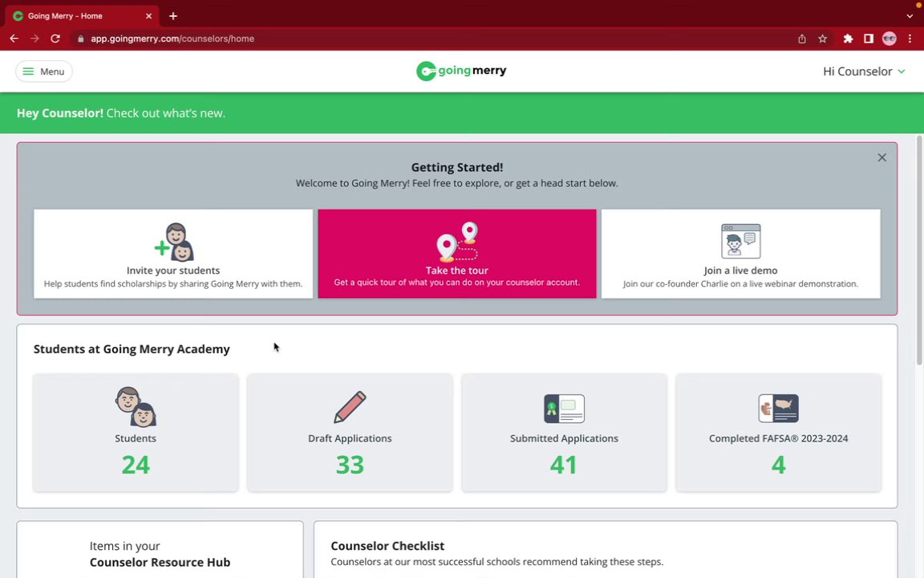Bookmark the page with the star icon

click(823, 39)
